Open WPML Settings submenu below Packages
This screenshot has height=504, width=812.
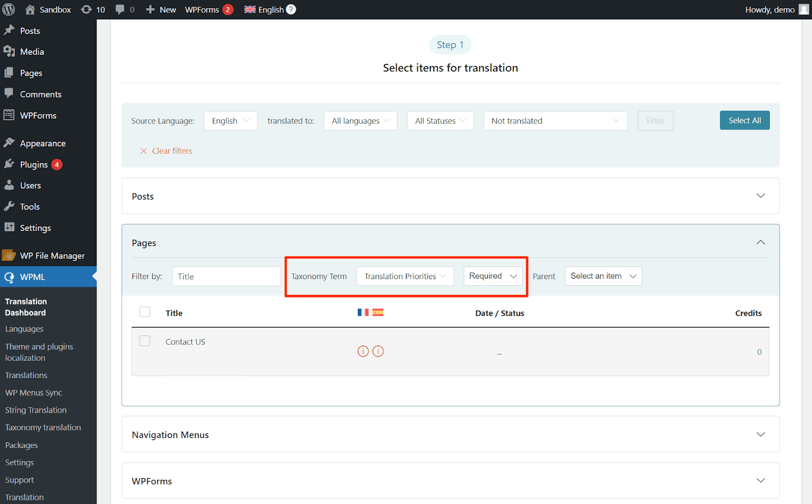pyautogui.click(x=19, y=462)
